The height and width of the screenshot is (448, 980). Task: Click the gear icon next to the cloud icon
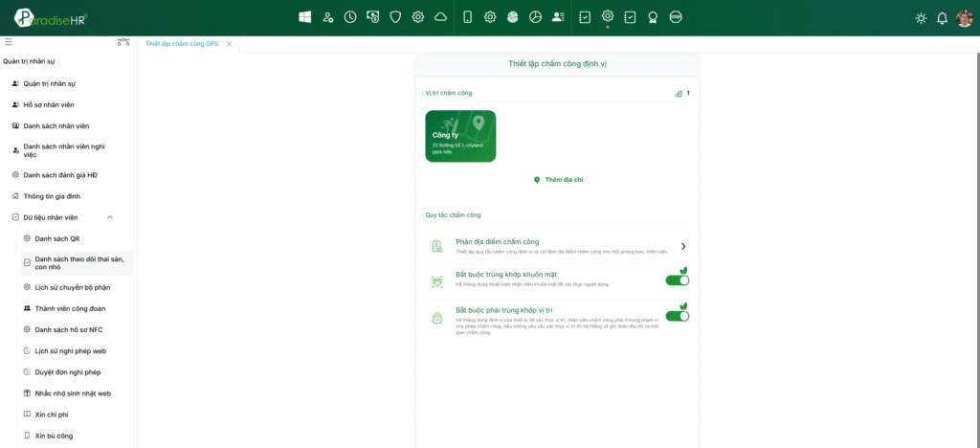(418, 17)
